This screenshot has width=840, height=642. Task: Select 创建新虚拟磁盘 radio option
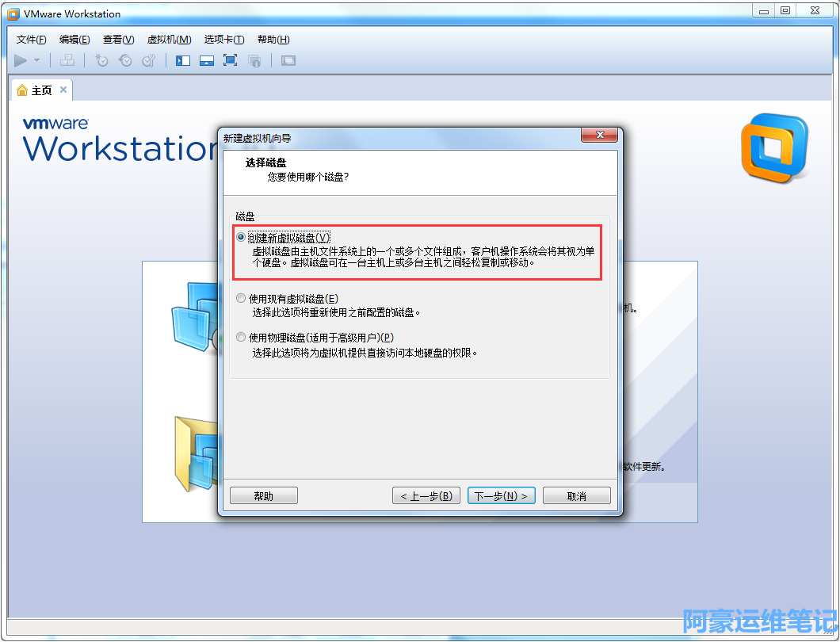coord(241,238)
